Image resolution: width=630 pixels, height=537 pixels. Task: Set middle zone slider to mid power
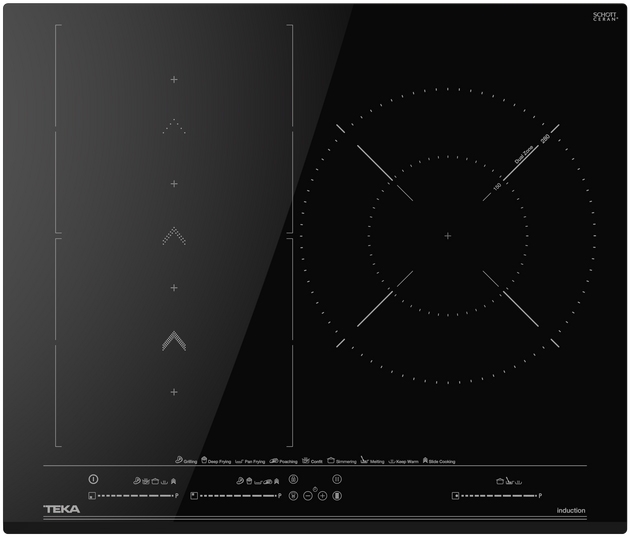tap(238, 496)
